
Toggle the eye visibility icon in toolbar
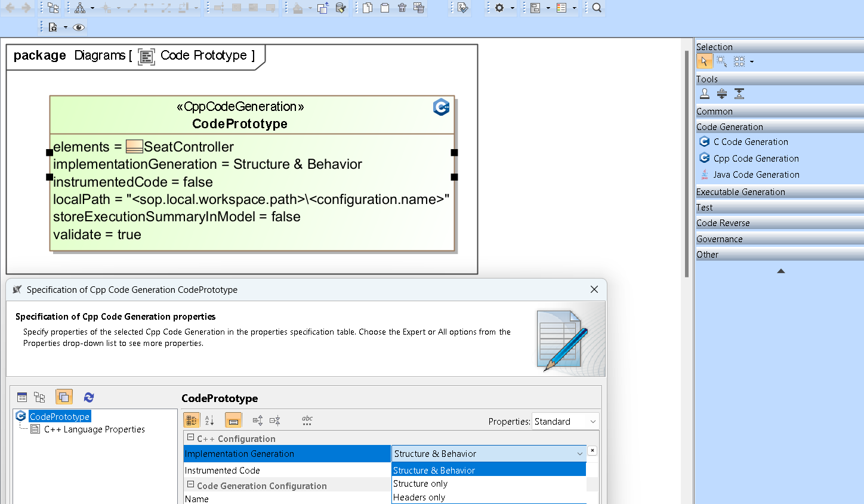tap(79, 27)
